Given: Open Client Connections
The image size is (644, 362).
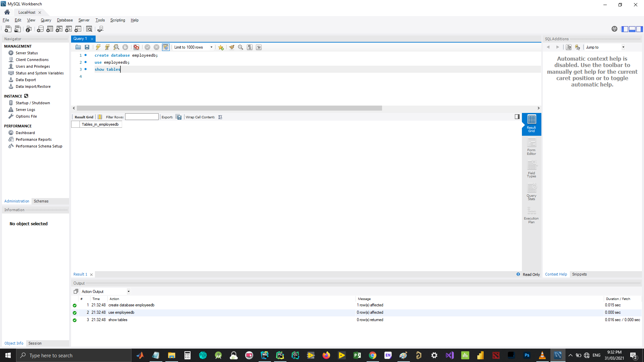Looking at the screenshot, I should point(32,60).
